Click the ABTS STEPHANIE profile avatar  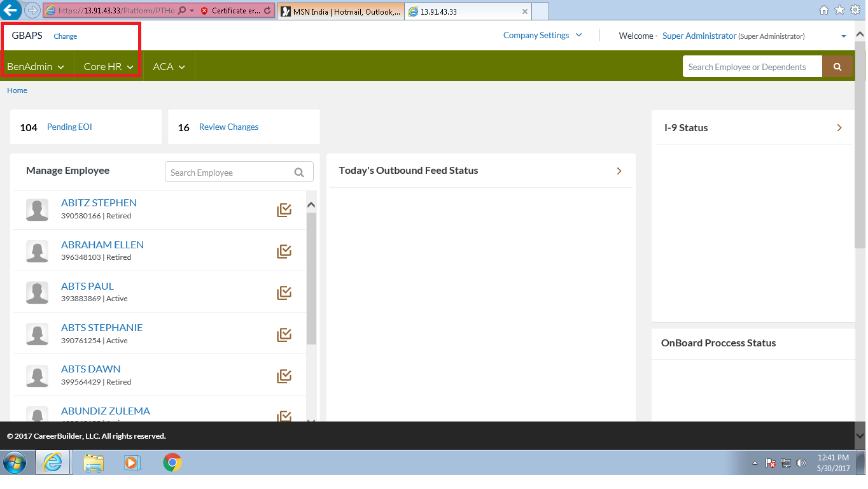tap(37, 334)
